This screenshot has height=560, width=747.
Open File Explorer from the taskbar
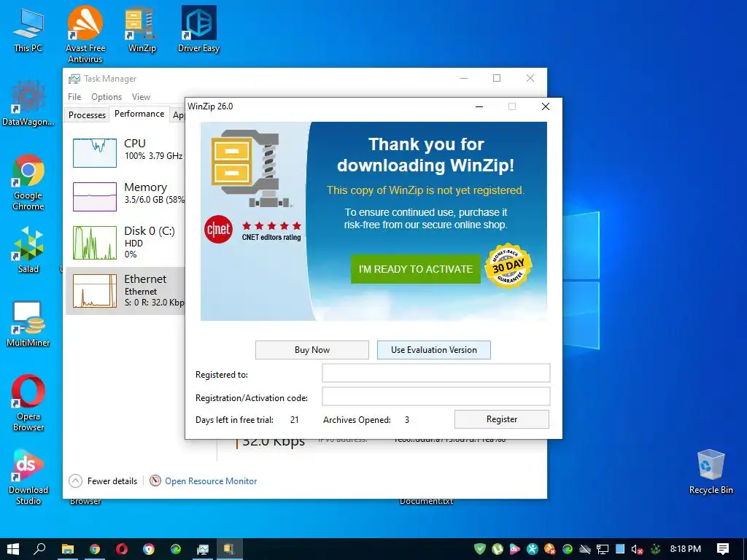pos(68,549)
